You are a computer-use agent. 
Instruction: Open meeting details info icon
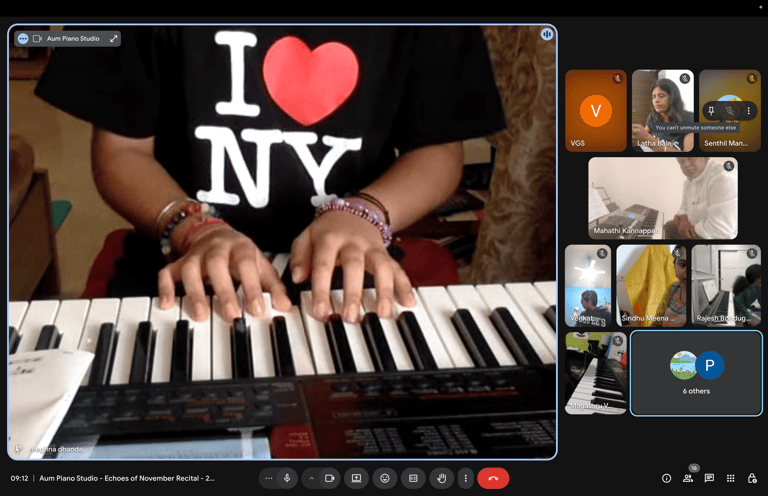click(666, 478)
